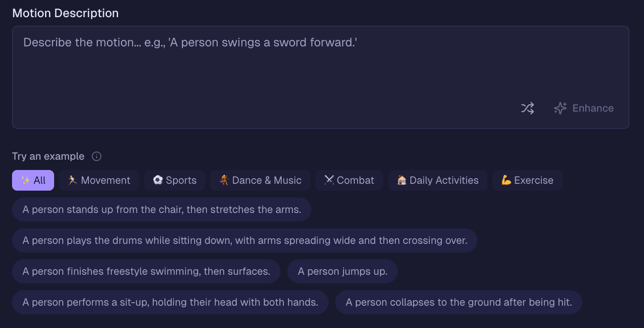
Task: Click the info icon beside 'Try an example'
Action: [97, 156]
